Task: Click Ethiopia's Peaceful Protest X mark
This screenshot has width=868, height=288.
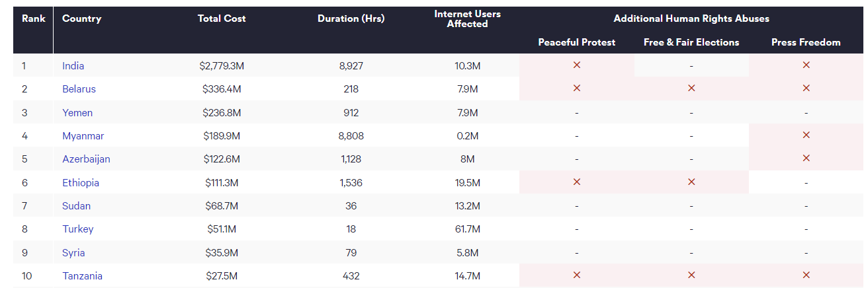Action: point(576,182)
